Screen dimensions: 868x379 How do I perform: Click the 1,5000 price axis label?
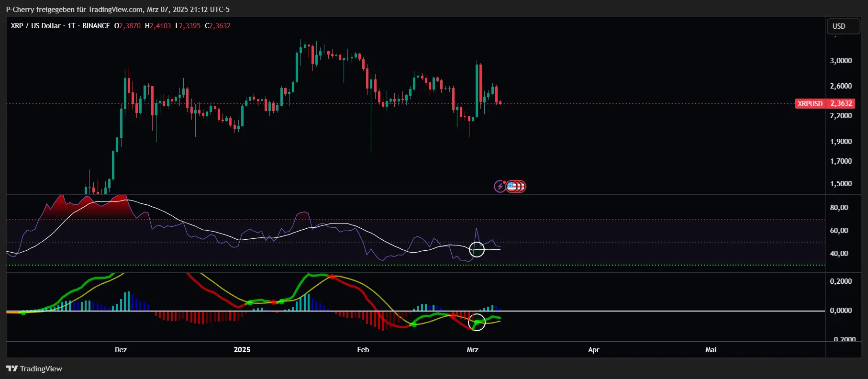pos(841,184)
